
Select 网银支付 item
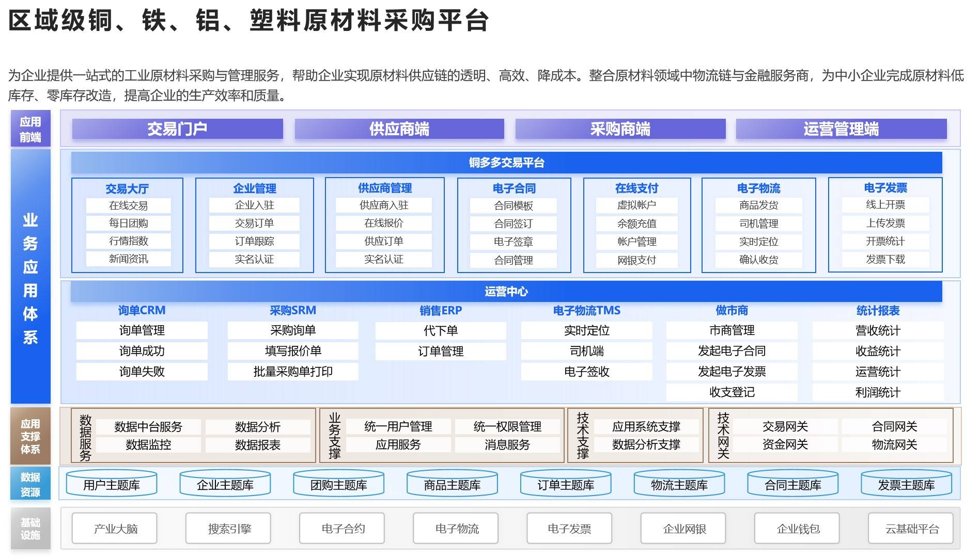pyautogui.click(x=636, y=260)
